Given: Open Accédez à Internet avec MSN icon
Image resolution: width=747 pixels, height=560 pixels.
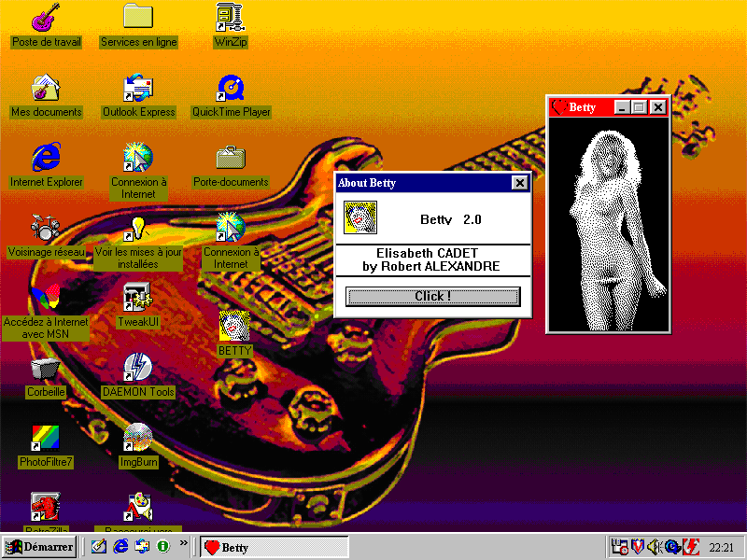Looking at the screenshot, I should 46,297.
